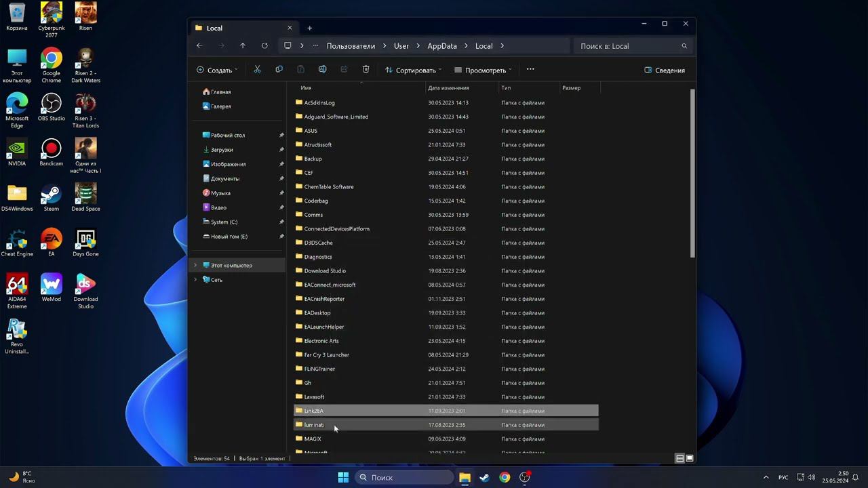Open Cheat Engine desktop icon

(x=17, y=243)
